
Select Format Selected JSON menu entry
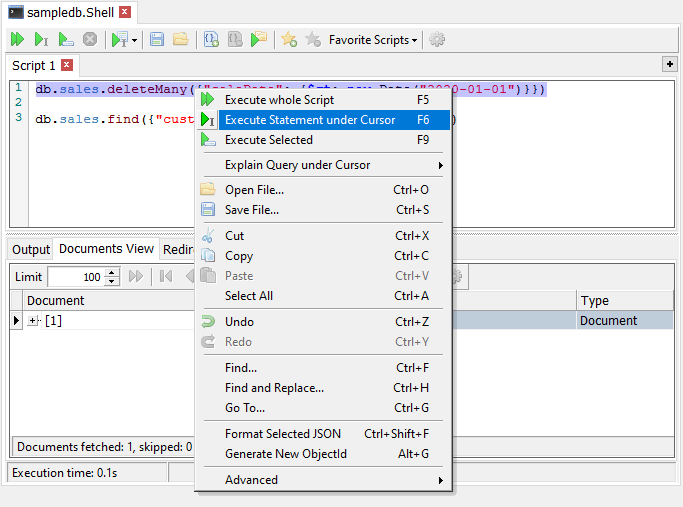(x=283, y=434)
